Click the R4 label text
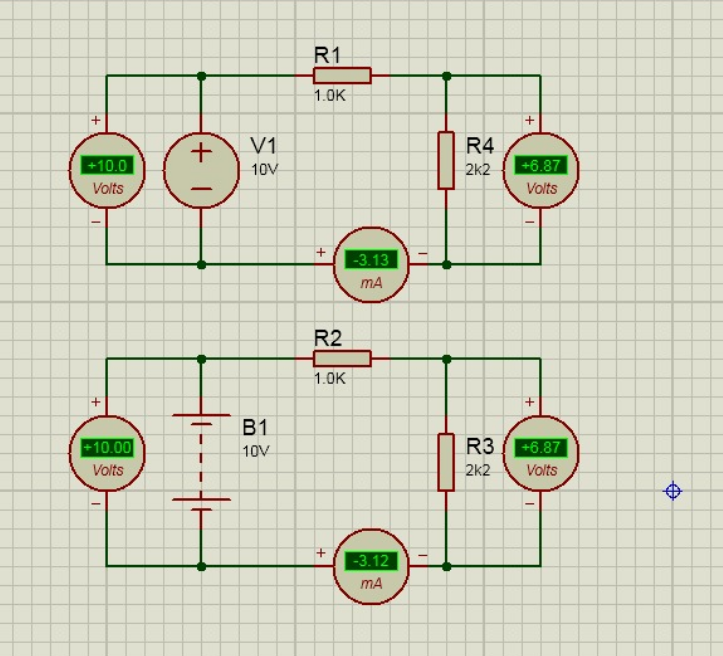The width and height of the screenshot is (723, 656). pos(480,146)
